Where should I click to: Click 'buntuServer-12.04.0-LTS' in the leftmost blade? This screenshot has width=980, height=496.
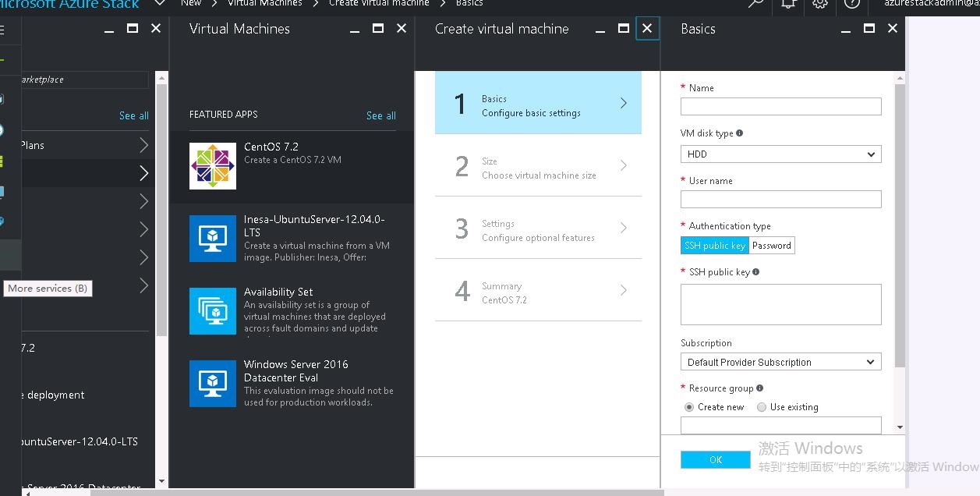(x=80, y=441)
